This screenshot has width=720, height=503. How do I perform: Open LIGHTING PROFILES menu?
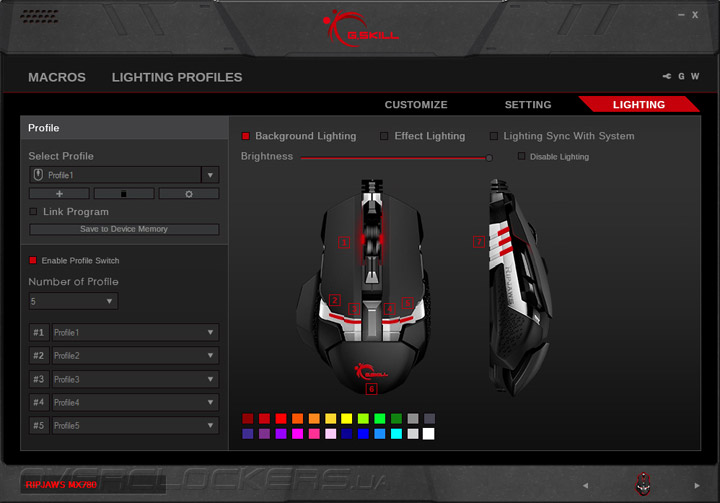[x=177, y=77]
